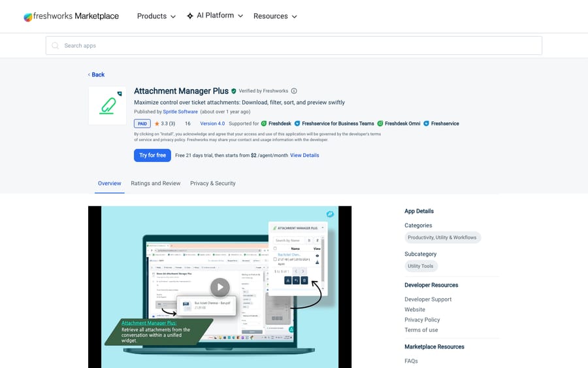This screenshot has width=588, height=368.
Task: Open Version 4.0 link
Action: [x=212, y=124]
